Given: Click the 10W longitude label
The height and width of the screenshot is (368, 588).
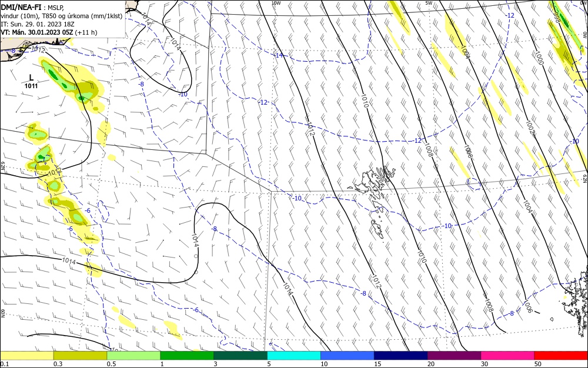Looking at the screenshot, I should [x=276, y=2].
